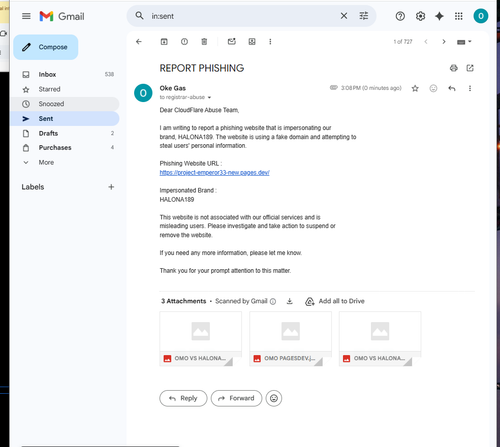Image resolution: width=500 pixels, height=447 pixels.
Task: Open the first OMO VS HALONA attachment
Action: pos(200,339)
